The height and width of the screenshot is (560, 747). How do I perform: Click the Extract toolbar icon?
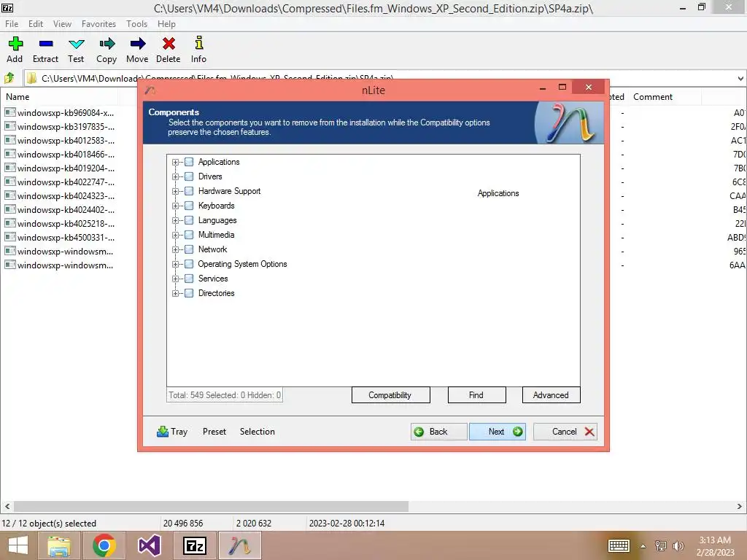[x=46, y=44]
